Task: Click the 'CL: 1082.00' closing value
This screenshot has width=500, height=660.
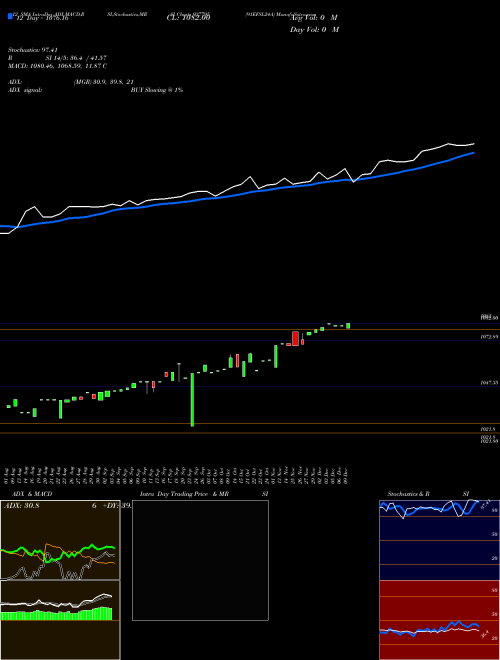Action: point(189,18)
